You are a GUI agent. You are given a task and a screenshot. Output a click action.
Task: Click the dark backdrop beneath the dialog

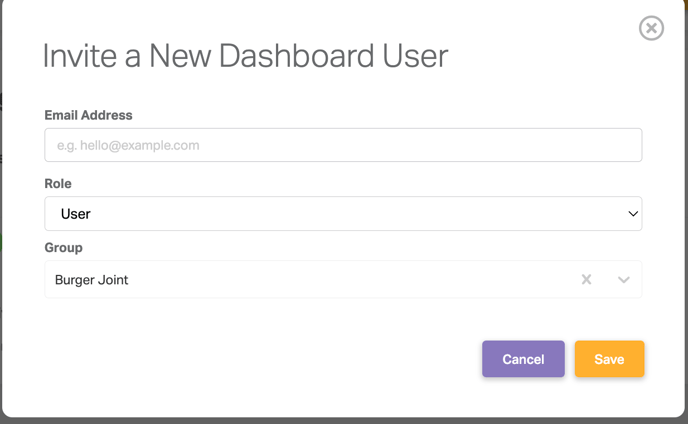pyautogui.click(x=344, y=421)
